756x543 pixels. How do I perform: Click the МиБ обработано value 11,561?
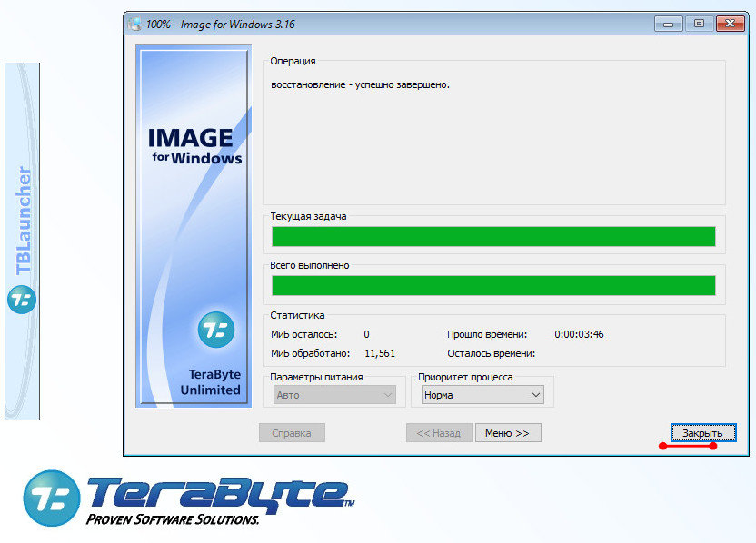[380, 353]
